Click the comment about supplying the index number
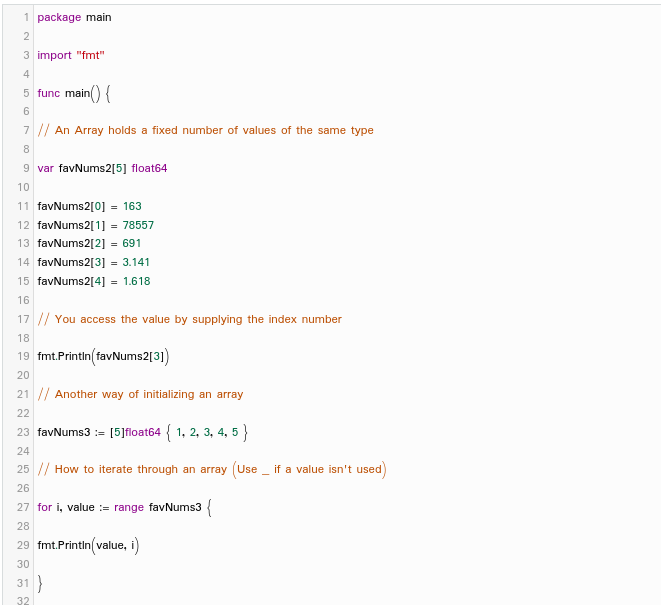Viewport: 661px width, 605px height. (190, 319)
